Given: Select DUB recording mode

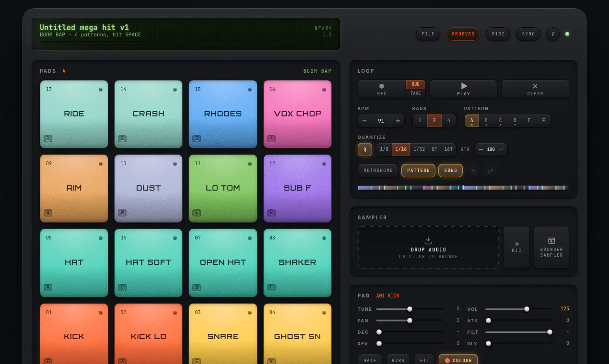Looking at the screenshot, I should coord(416,84).
